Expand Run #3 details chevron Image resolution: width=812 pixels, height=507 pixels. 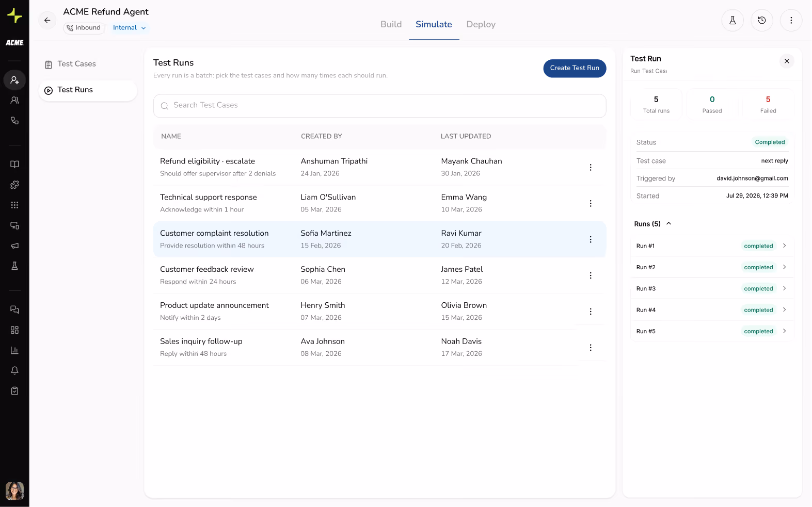[784, 288]
